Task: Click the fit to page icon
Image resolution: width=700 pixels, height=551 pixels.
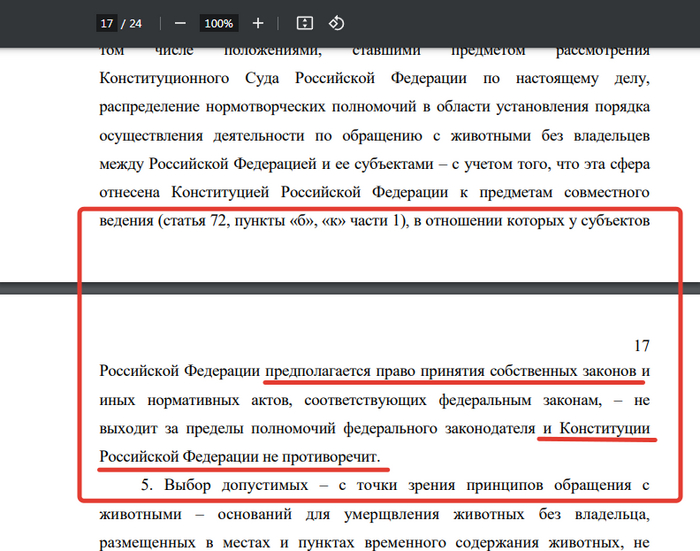Action: (305, 23)
